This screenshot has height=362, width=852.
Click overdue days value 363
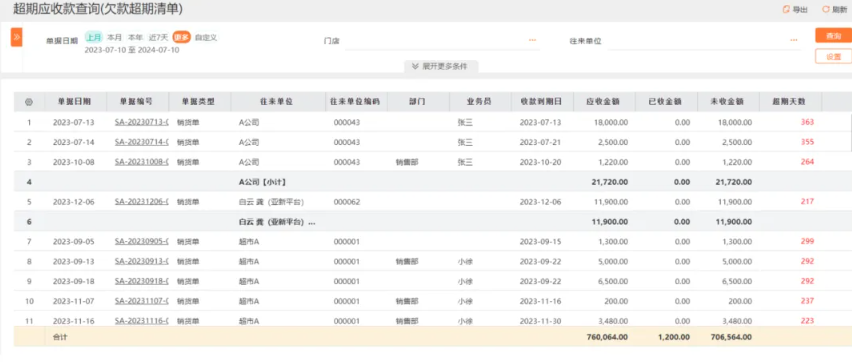(807, 122)
